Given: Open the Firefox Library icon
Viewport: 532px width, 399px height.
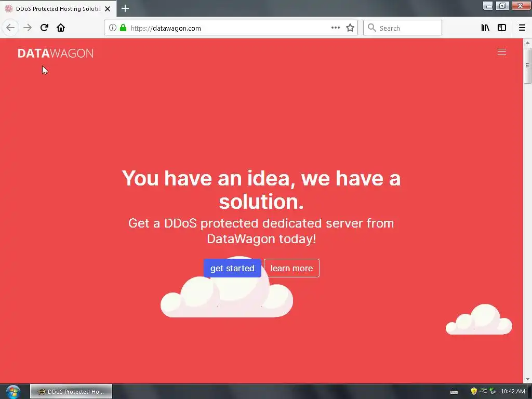Looking at the screenshot, I should coord(485,28).
